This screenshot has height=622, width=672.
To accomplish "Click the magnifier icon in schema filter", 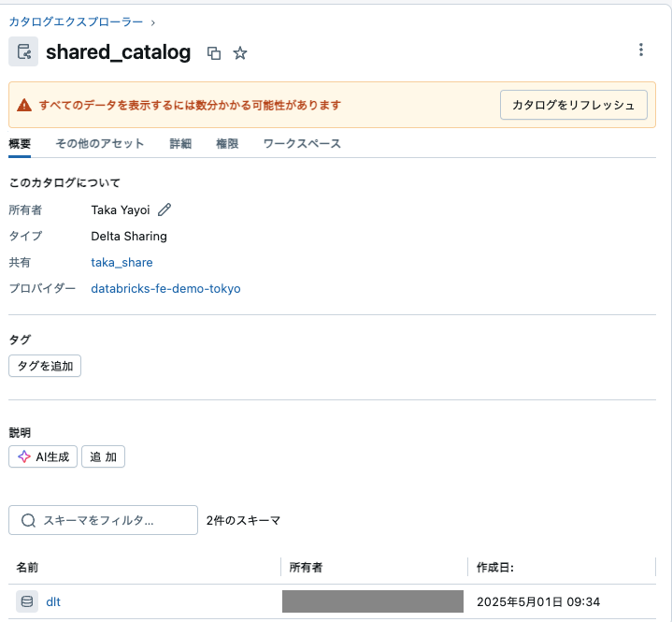I will coord(28,520).
